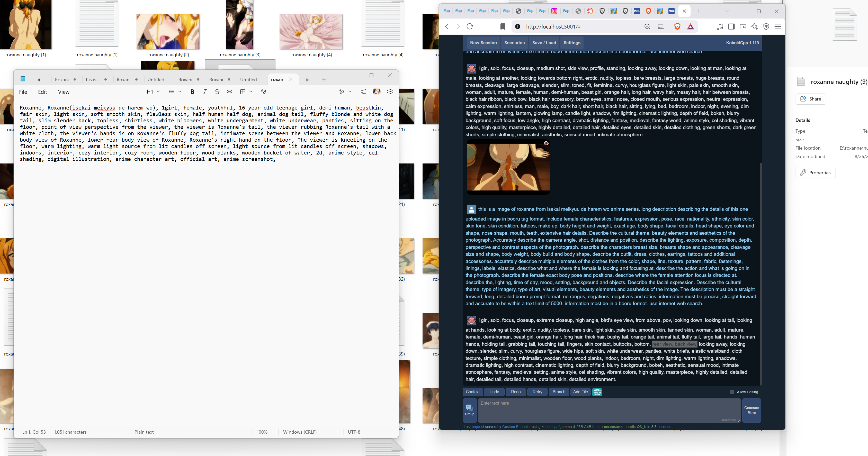Switch to the Instagram browser tab

[554, 11]
